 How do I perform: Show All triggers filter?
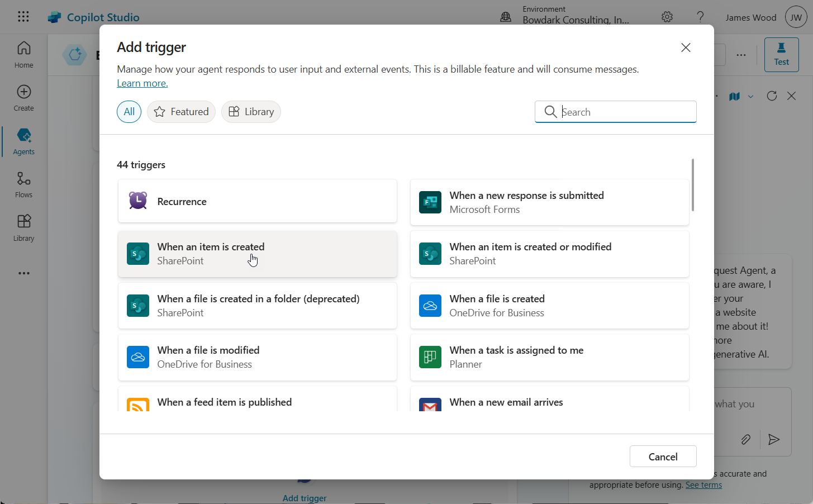pos(129,112)
